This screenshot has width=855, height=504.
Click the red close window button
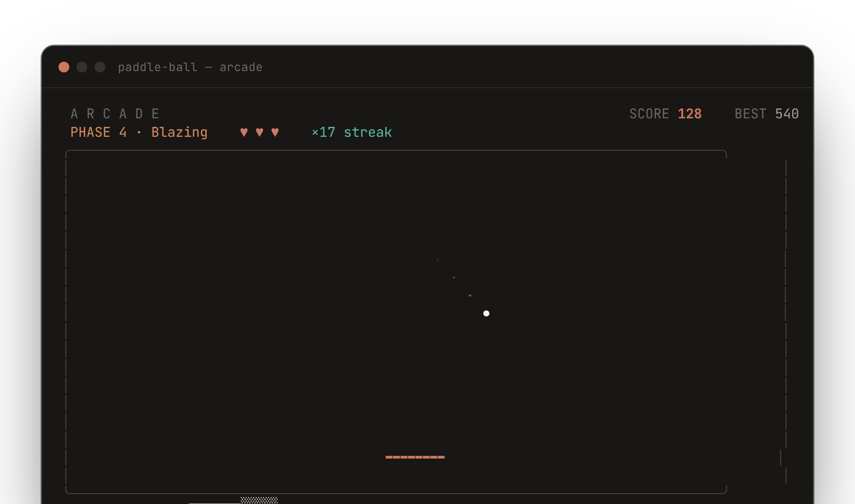[64, 67]
